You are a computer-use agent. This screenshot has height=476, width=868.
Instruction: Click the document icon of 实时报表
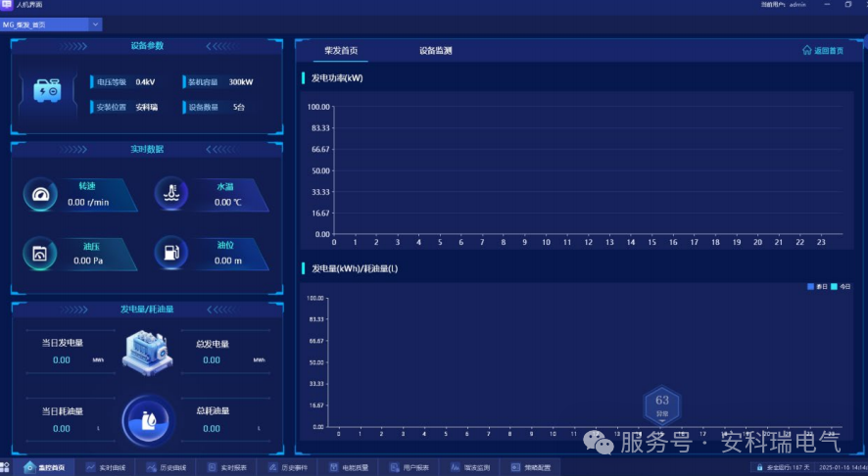212,468
